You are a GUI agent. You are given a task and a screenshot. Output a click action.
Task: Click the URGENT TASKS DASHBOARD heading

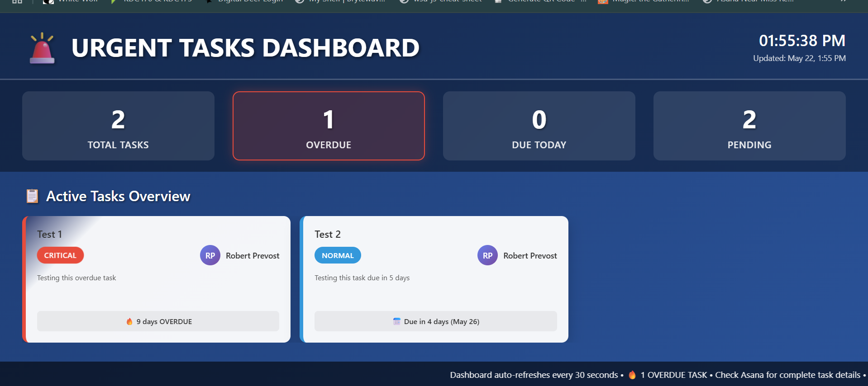coord(245,48)
